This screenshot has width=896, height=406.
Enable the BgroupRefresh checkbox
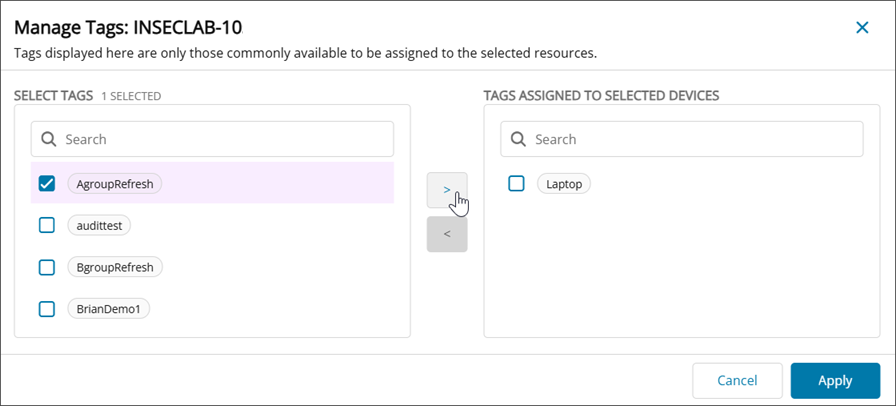47,267
